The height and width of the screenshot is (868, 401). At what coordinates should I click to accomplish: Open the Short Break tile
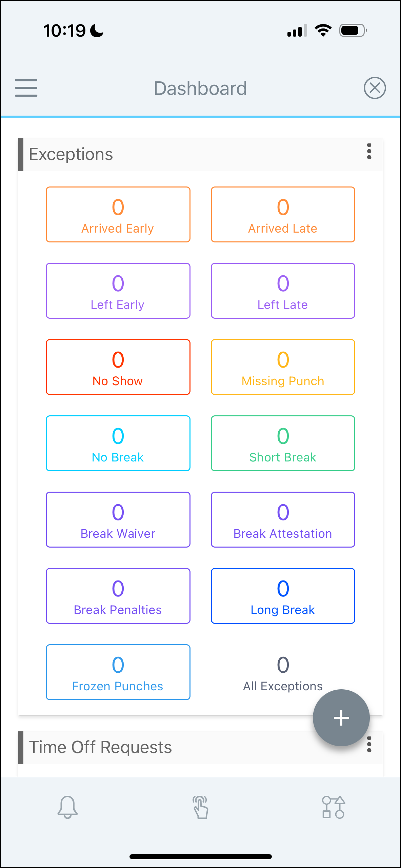click(x=283, y=443)
